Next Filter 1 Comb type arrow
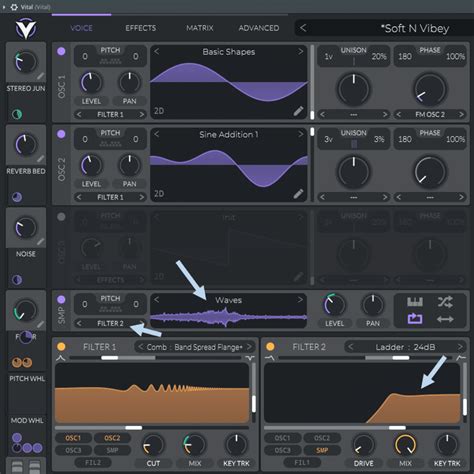Viewport: 474px width, 474px height. coord(249,347)
